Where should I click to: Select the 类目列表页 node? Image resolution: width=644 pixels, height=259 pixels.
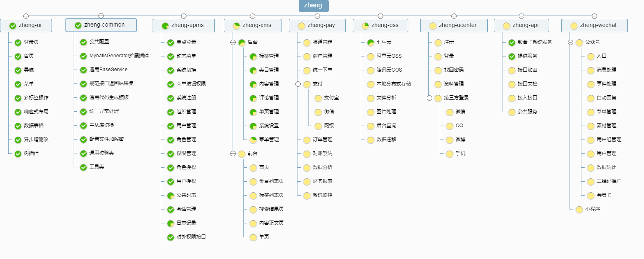(x=271, y=181)
